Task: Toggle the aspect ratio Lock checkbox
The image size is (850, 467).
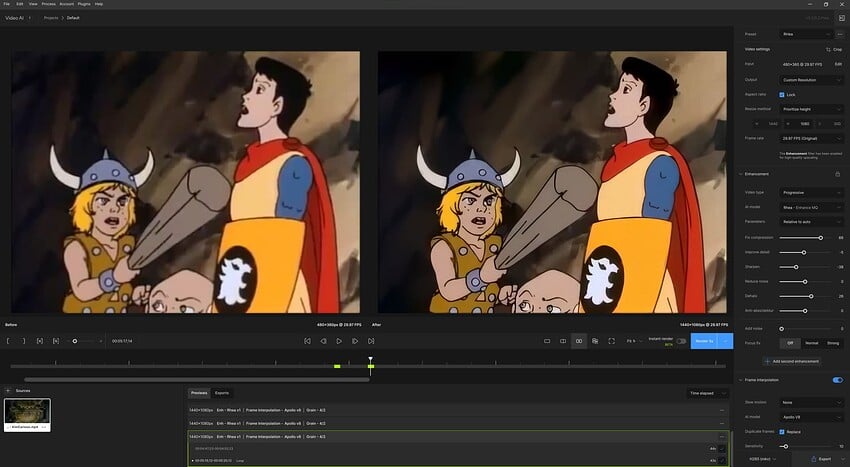Action: [x=782, y=94]
